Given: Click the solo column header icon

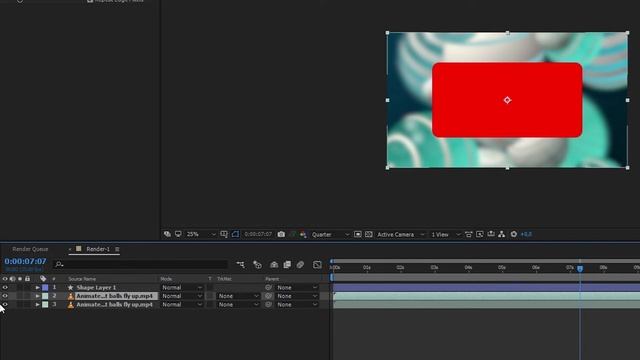Looking at the screenshot, I should [20, 279].
